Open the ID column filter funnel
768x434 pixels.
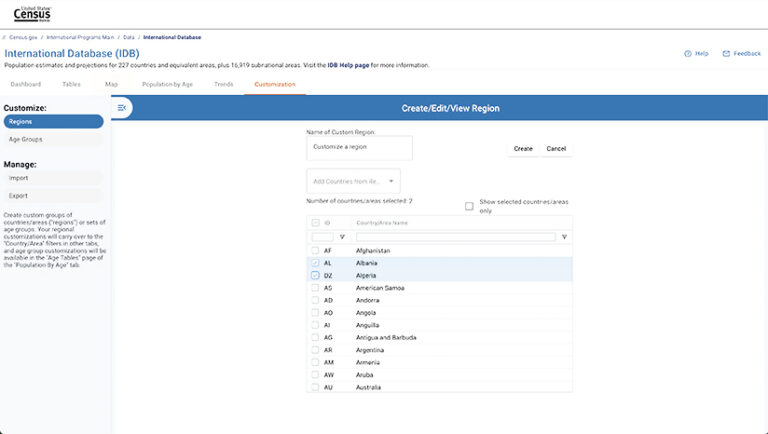(x=342, y=237)
